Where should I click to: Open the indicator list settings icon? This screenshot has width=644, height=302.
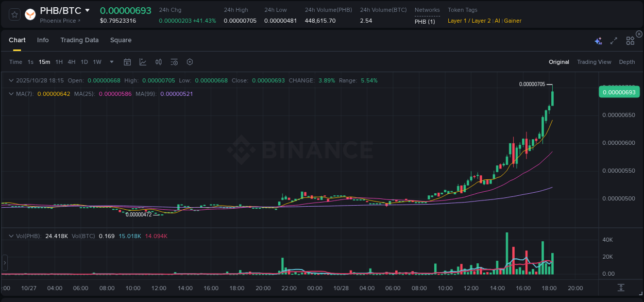174,62
